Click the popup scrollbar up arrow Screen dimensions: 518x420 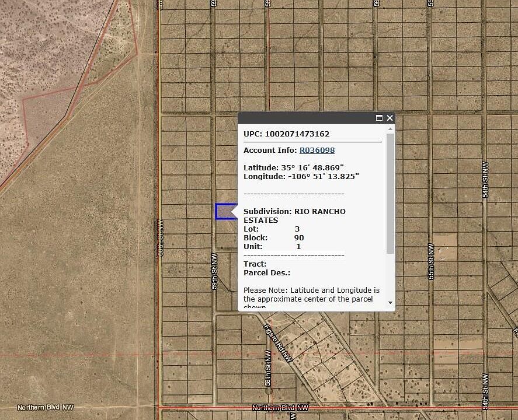[x=390, y=129]
